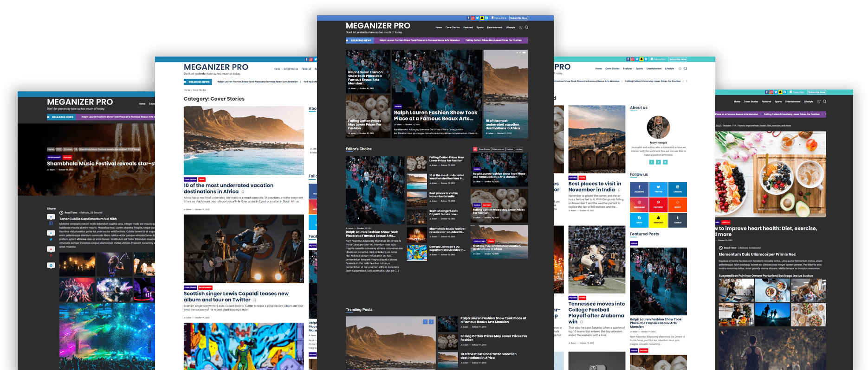Toggle bookmark beside vacation destinations in Africa title

pos(243,192)
